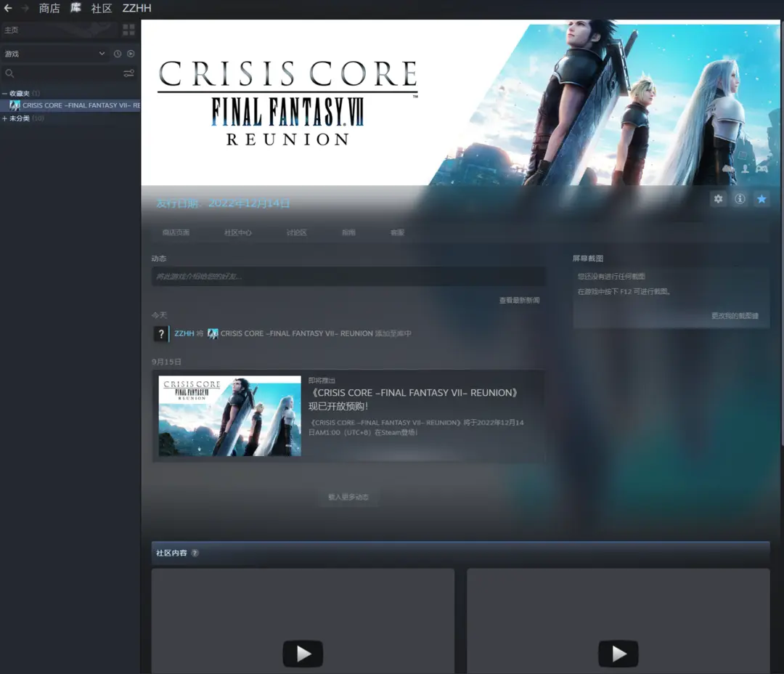Click Crisis Core icon in sidebar list
The image size is (784, 674).
(15, 105)
